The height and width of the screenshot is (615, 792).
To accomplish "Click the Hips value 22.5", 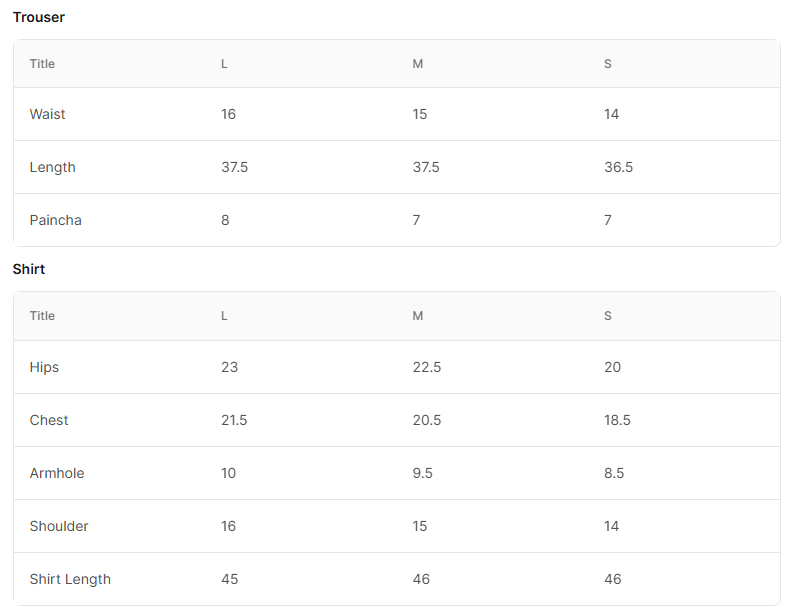I will pyautogui.click(x=427, y=367).
